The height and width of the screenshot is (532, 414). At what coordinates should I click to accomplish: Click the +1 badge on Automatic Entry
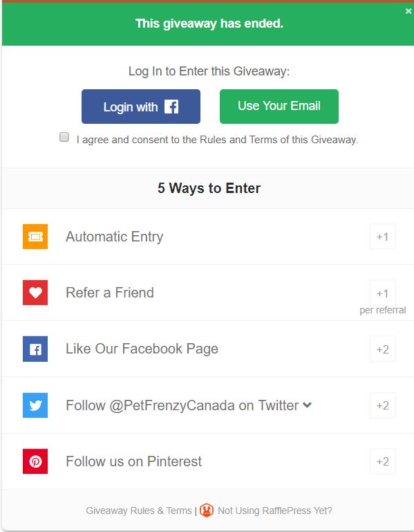383,237
